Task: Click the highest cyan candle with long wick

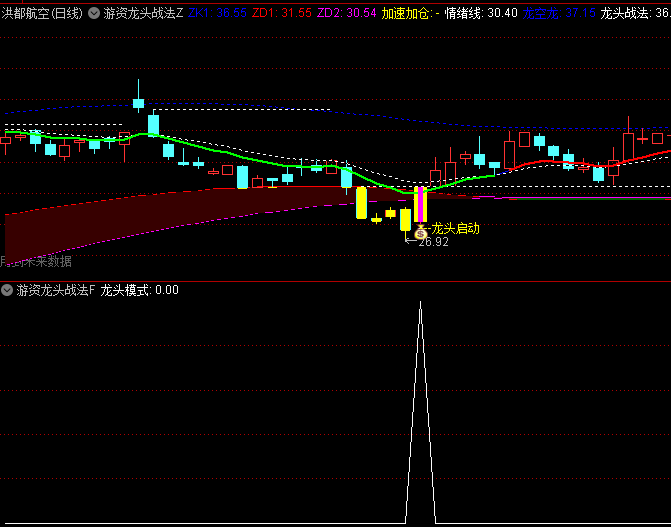Action: tap(138, 103)
